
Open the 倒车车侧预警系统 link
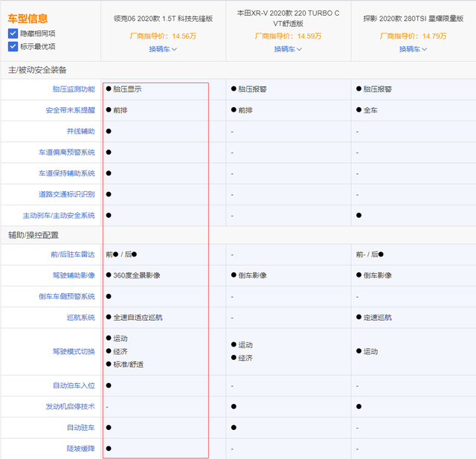pos(67,297)
